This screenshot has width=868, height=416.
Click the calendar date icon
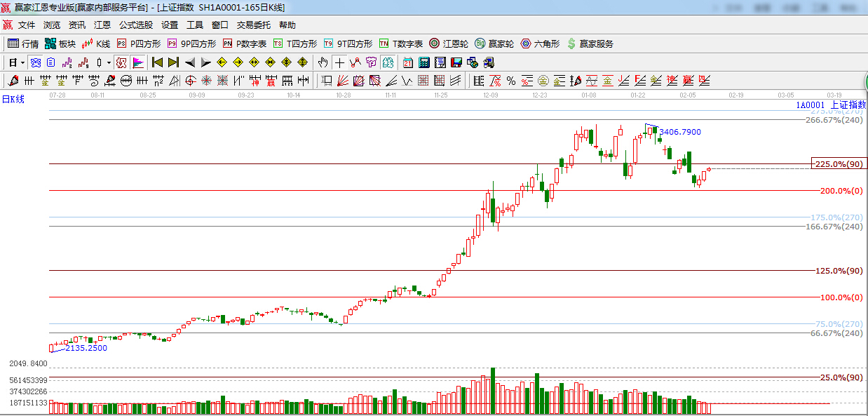click(x=407, y=62)
